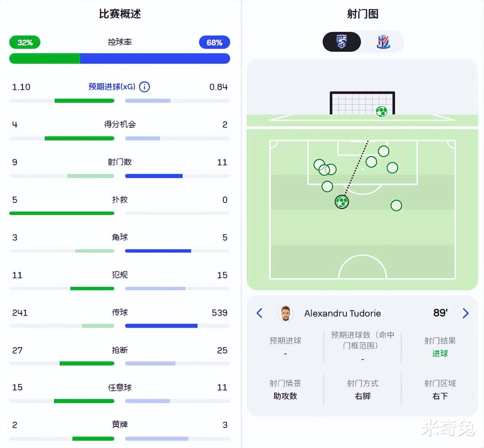Click the possession progress bar

coord(119,59)
